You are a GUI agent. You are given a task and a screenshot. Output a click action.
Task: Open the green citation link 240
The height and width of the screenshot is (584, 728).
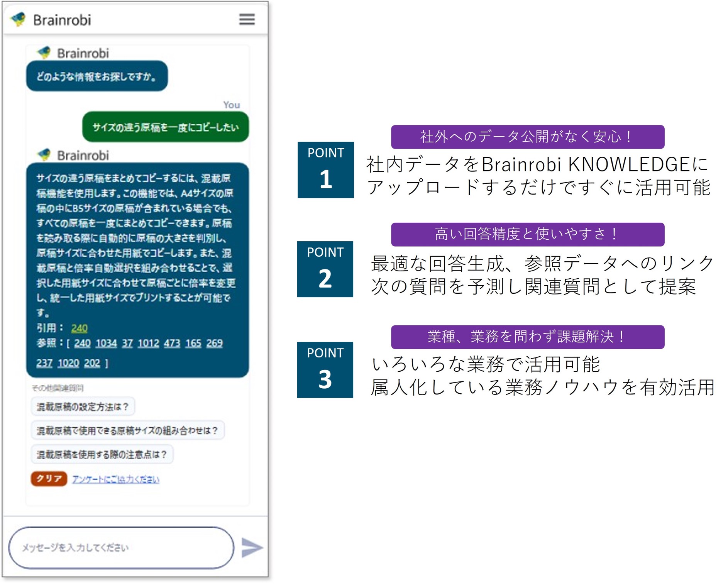(x=80, y=328)
